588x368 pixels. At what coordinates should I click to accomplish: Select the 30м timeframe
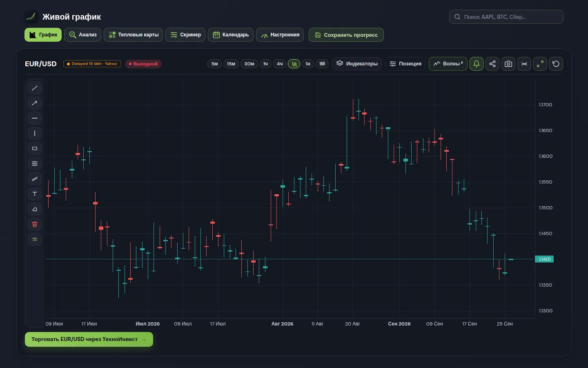pos(249,64)
